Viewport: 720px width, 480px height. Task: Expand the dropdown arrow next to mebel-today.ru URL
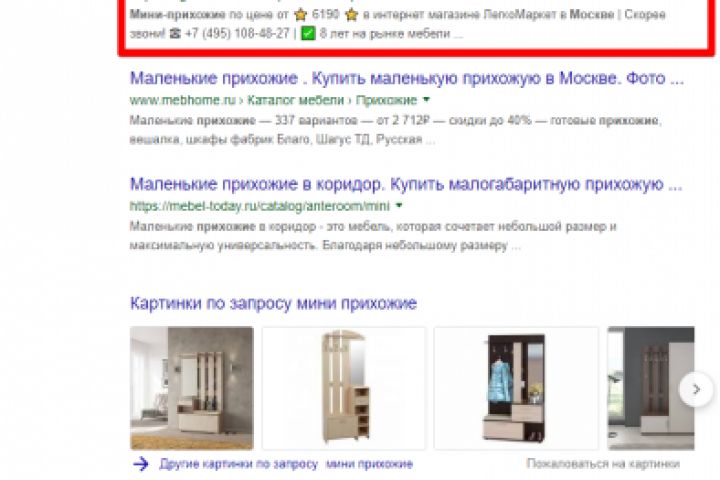click(x=399, y=205)
